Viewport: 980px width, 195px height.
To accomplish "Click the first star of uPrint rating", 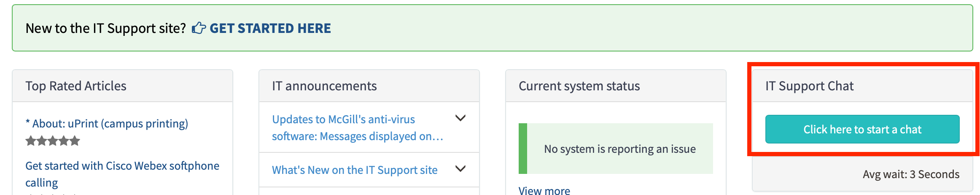I will pos(30,141).
